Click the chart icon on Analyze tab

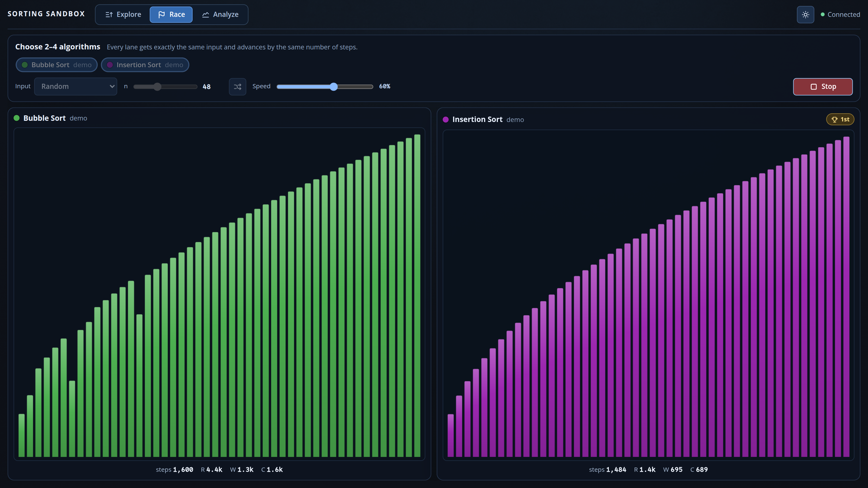[206, 14]
